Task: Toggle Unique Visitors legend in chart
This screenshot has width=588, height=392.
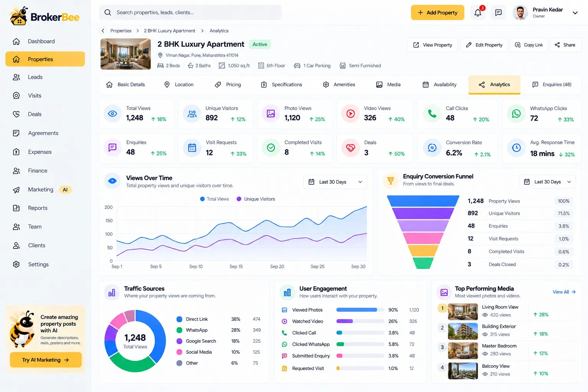Action: click(x=256, y=199)
